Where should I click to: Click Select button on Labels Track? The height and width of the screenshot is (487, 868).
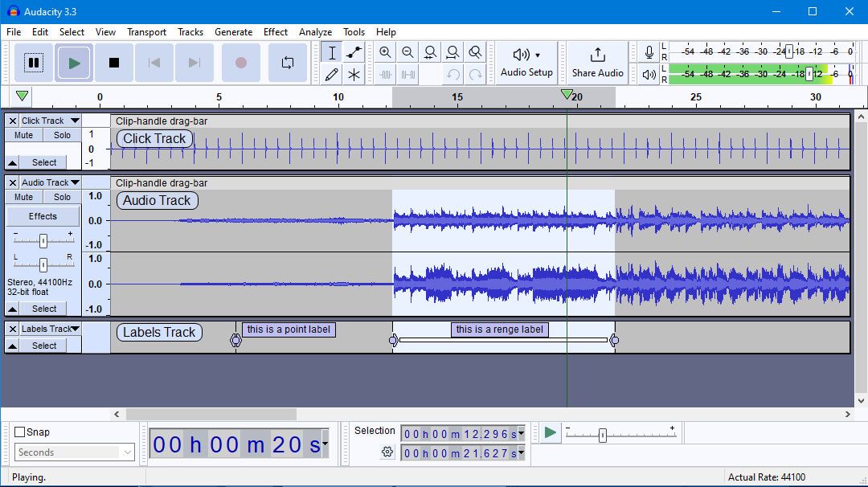click(x=44, y=346)
